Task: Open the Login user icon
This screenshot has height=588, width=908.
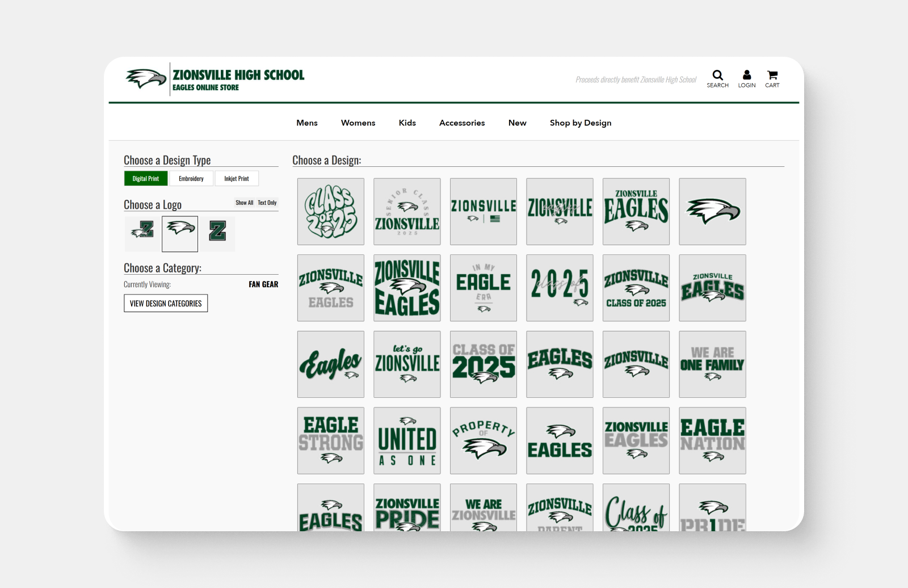Action: tap(747, 78)
